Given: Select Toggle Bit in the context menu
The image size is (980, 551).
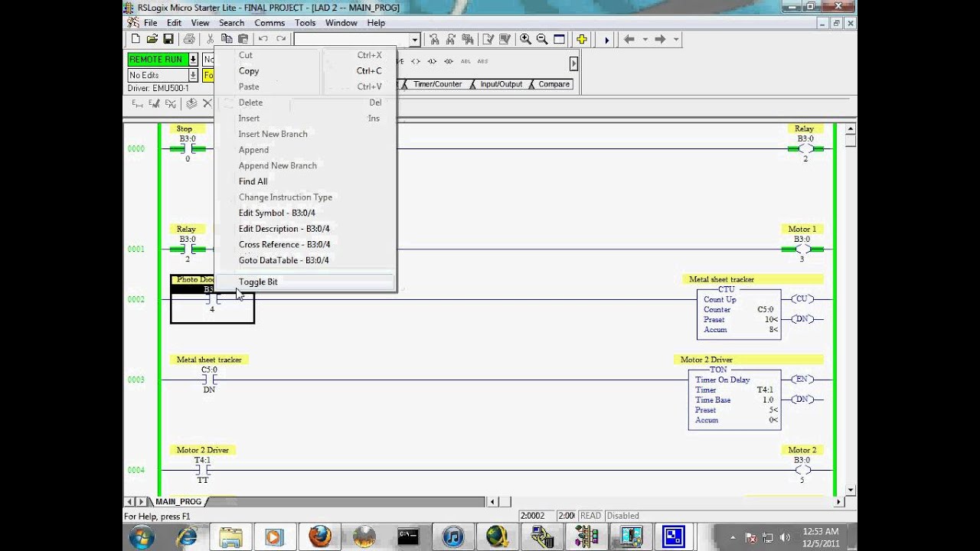Looking at the screenshot, I should point(305,282).
